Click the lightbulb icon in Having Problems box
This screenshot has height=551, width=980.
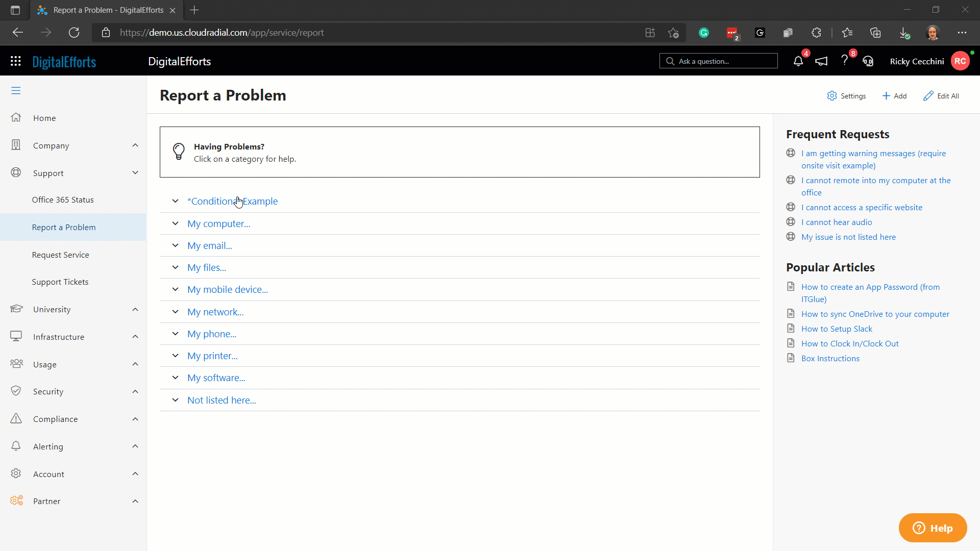pos(179,152)
